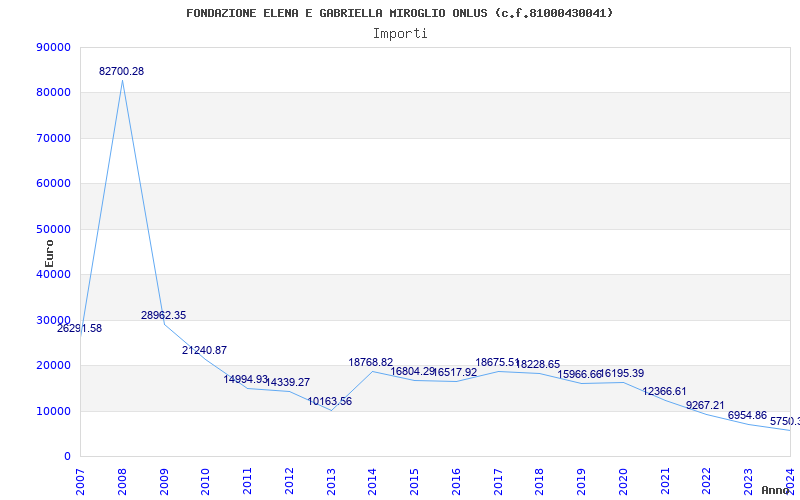Click the value 14339.27

tap(288, 382)
